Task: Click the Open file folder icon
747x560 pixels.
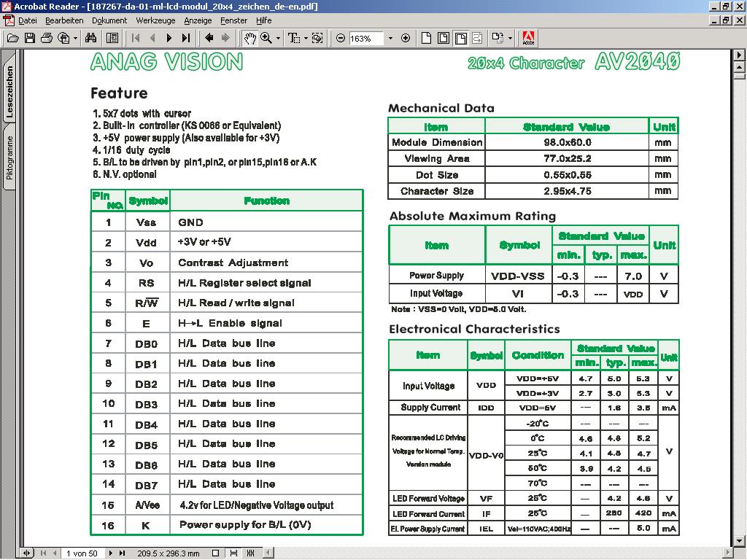Action: [x=13, y=38]
